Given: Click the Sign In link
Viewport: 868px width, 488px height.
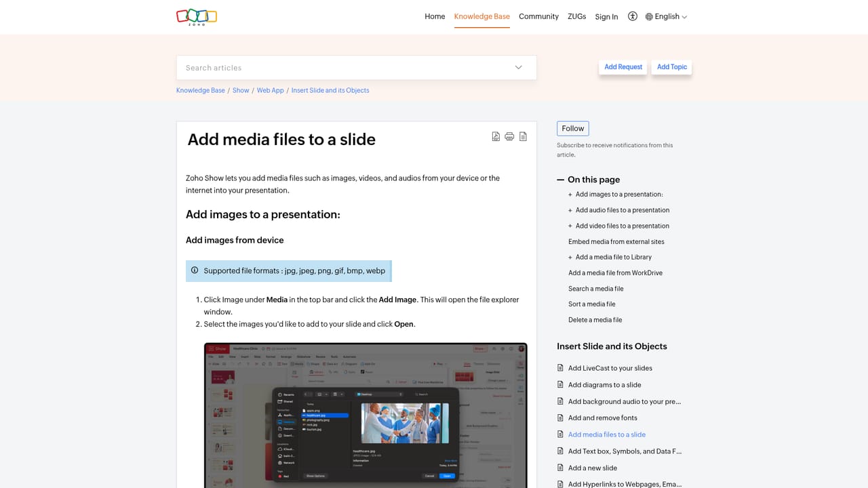Looking at the screenshot, I should coord(606,17).
